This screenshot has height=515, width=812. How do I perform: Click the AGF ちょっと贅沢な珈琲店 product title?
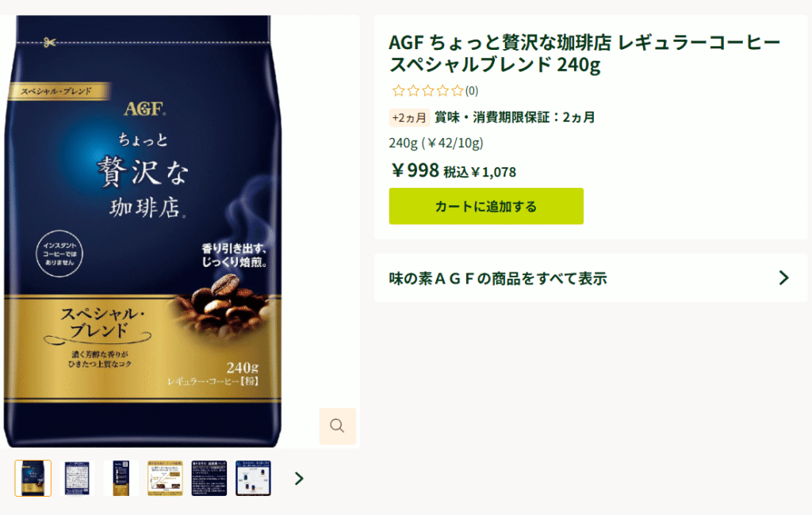[584, 53]
